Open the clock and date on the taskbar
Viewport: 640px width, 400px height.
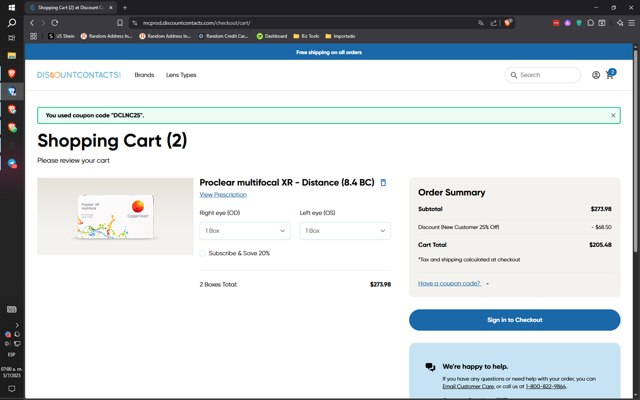(11, 372)
